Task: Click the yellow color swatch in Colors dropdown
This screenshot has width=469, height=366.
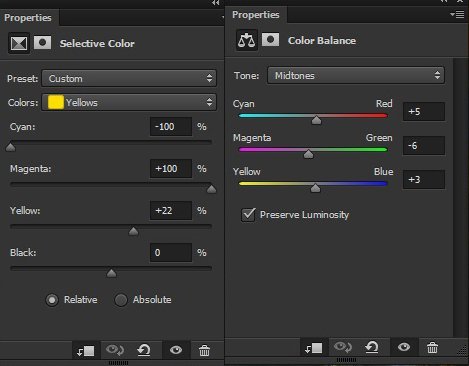Action: [x=56, y=102]
